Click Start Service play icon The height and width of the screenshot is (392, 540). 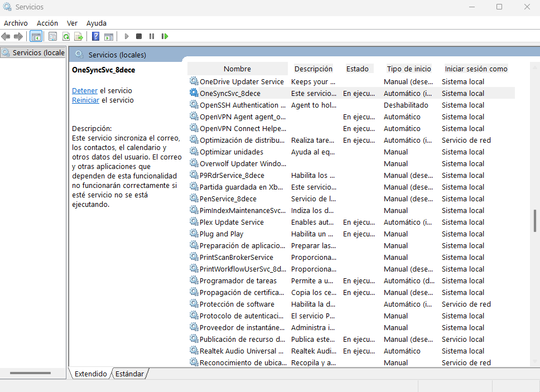tap(127, 36)
